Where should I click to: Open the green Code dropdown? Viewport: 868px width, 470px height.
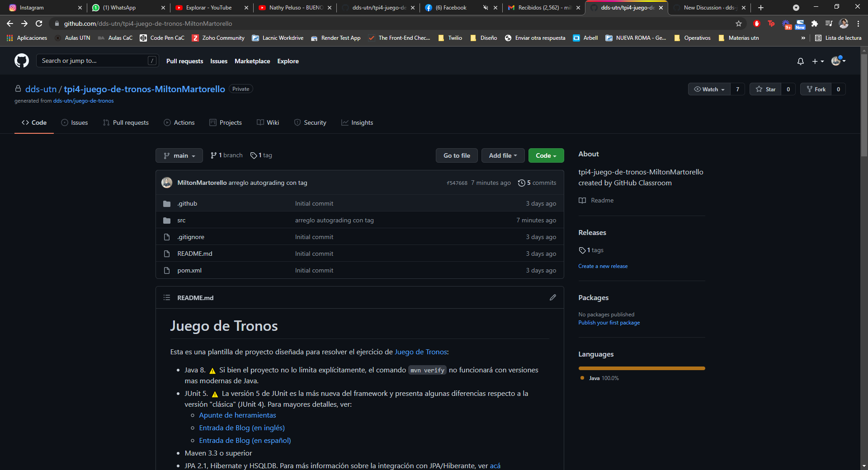(x=546, y=155)
